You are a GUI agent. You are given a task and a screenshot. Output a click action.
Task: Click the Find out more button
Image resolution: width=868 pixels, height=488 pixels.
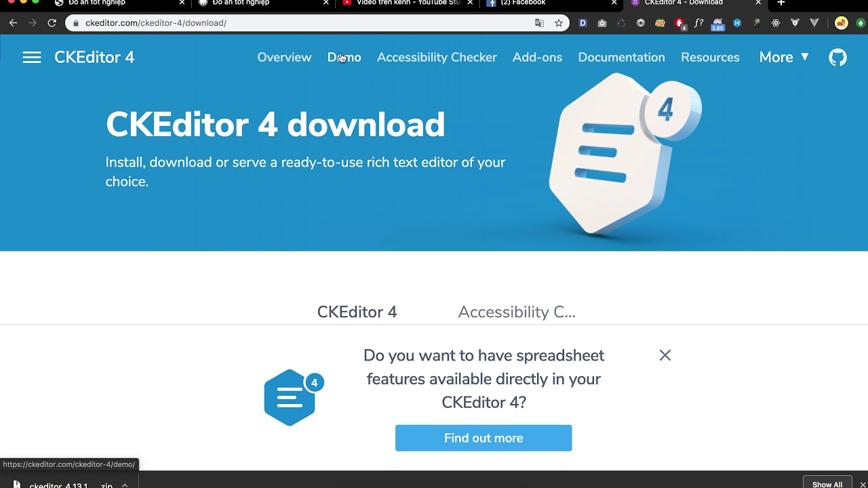click(x=484, y=438)
